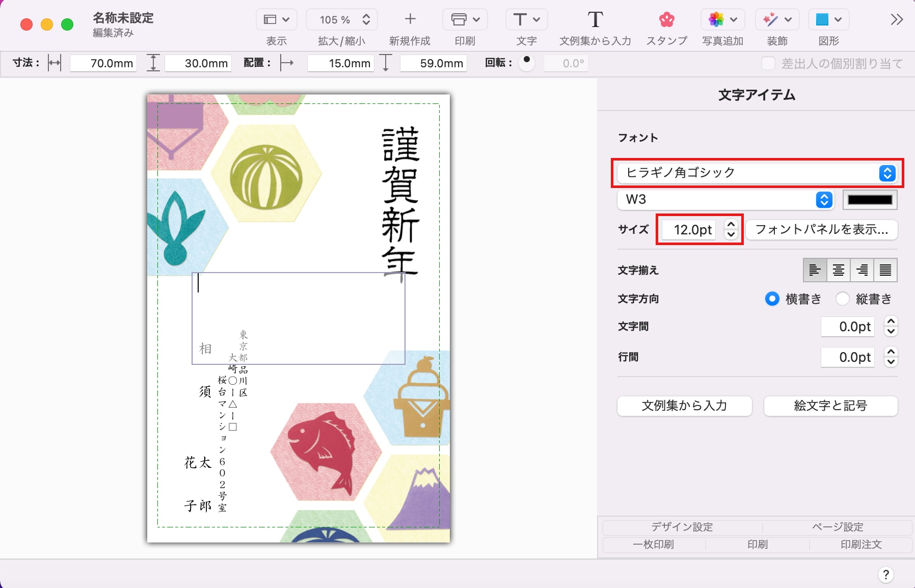Switch to 一枚印刷 tab
Screen dimensions: 915x588
654,544
